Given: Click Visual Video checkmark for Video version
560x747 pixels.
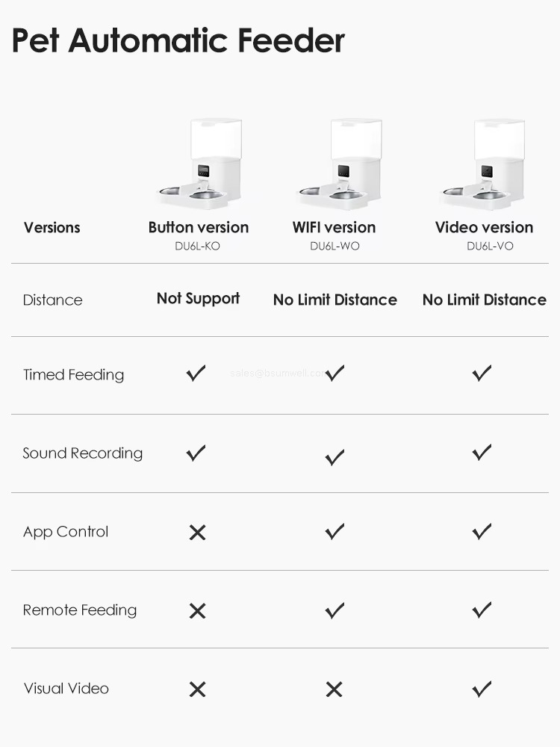Looking at the screenshot, I should click(x=482, y=688).
